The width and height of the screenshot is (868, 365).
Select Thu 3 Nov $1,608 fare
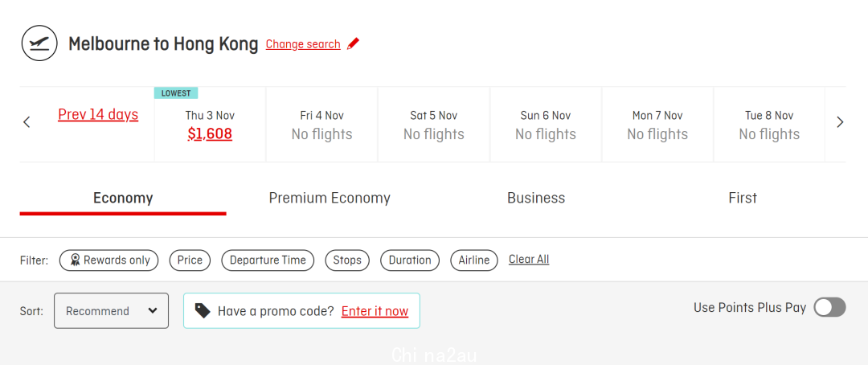pos(210,125)
